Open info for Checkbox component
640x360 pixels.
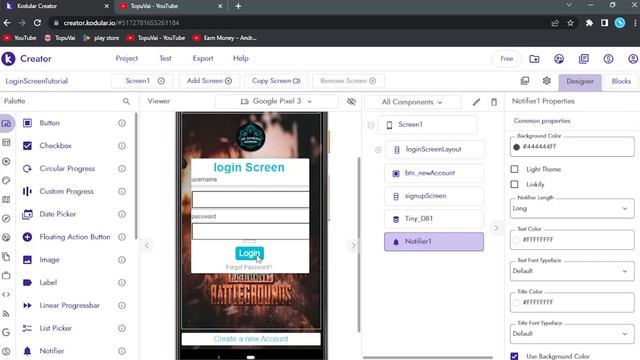pos(122,146)
